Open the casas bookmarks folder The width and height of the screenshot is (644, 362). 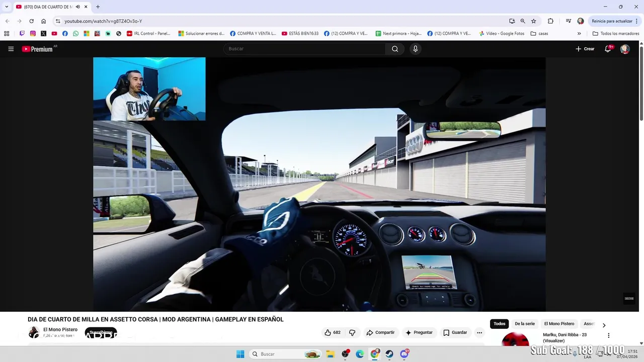click(x=539, y=34)
